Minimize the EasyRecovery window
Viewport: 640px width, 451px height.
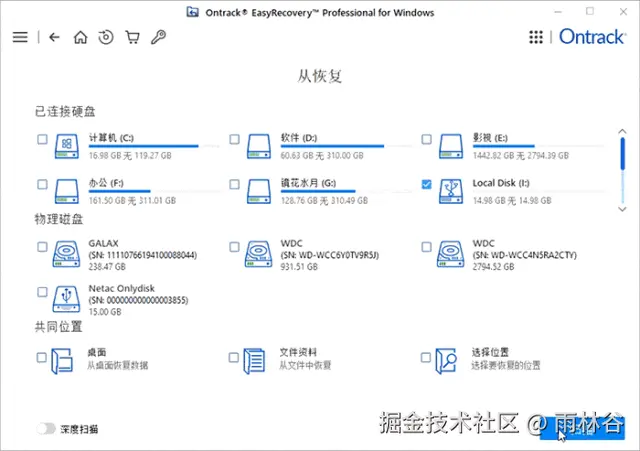click(558, 12)
